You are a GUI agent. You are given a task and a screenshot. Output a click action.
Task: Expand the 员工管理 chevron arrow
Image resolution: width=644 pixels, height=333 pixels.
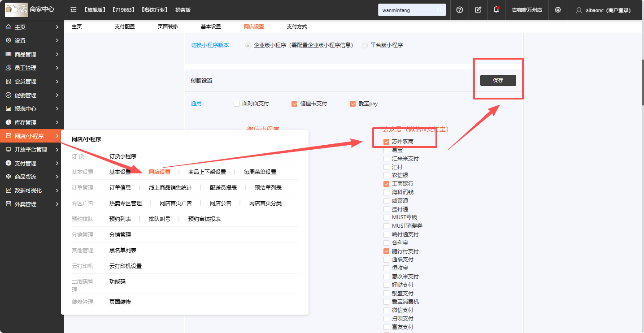[x=57, y=68]
